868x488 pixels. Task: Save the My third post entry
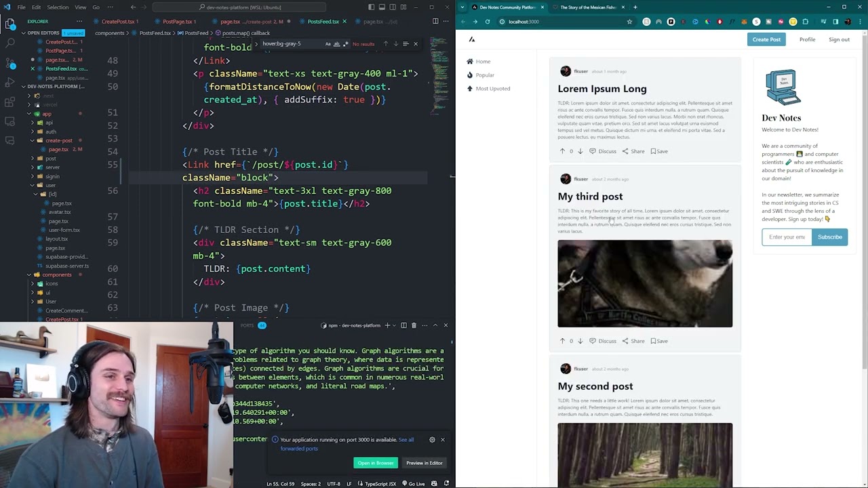659,341
